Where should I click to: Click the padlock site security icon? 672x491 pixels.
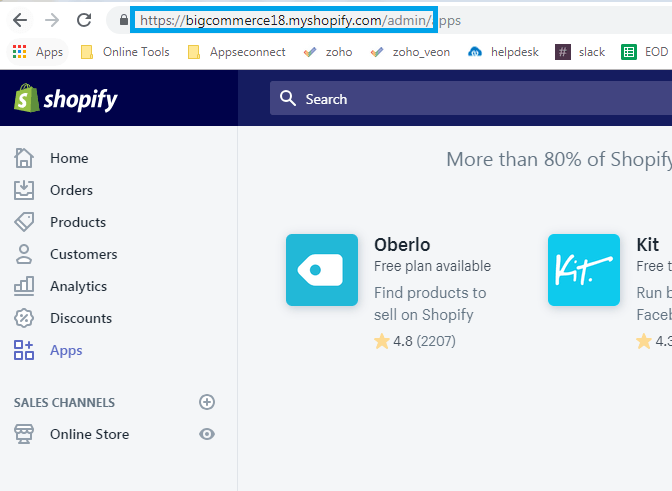coord(123,20)
